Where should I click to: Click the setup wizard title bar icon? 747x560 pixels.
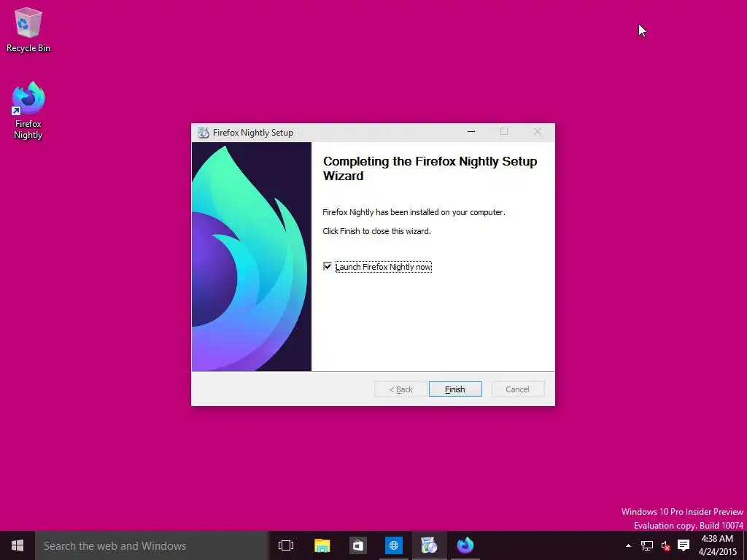click(204, 133)
